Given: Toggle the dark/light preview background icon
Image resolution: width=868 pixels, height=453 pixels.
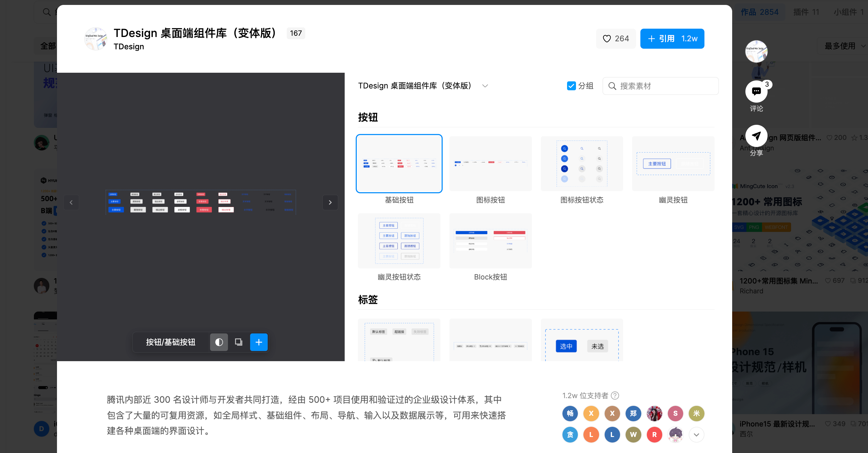Looking at the screenshot, I should click(219, 342).
